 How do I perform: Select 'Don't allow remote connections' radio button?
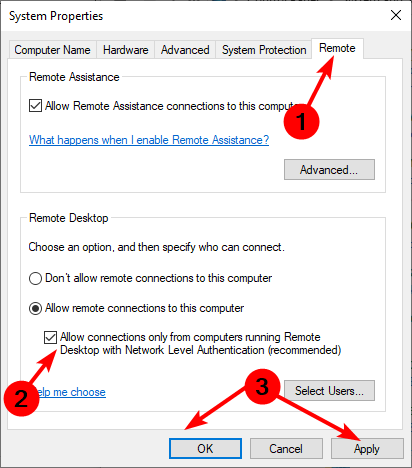point(35,278)
